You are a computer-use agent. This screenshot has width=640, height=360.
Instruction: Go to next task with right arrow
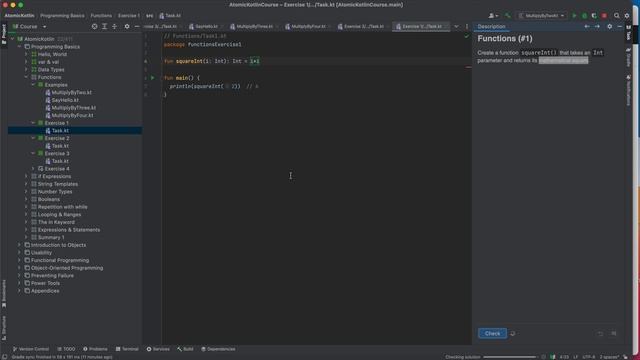[597, 27]
